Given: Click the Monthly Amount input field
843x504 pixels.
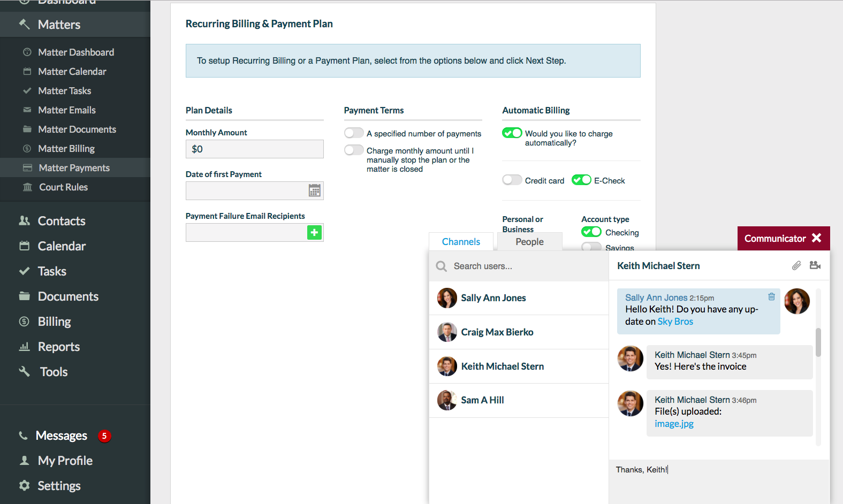Looking at the screenshot, I should [254, 149].
